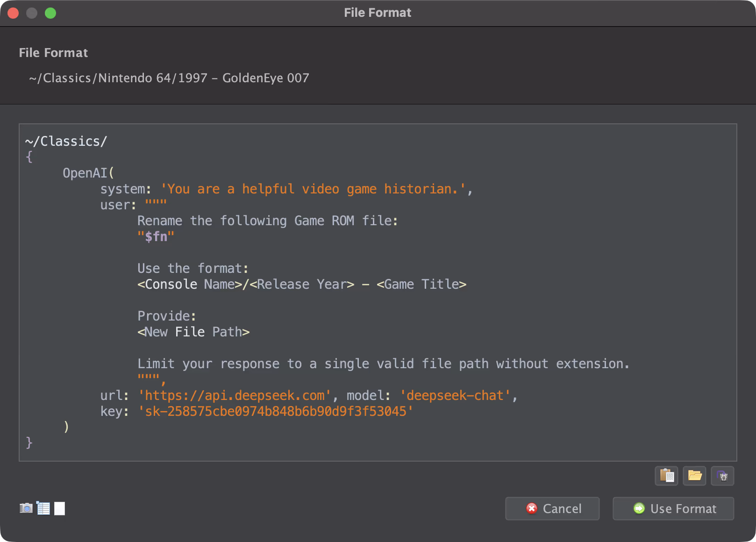Click the "Limit your response" instruction line
This screenshot has height=542, width=756.
click(383, 364)
